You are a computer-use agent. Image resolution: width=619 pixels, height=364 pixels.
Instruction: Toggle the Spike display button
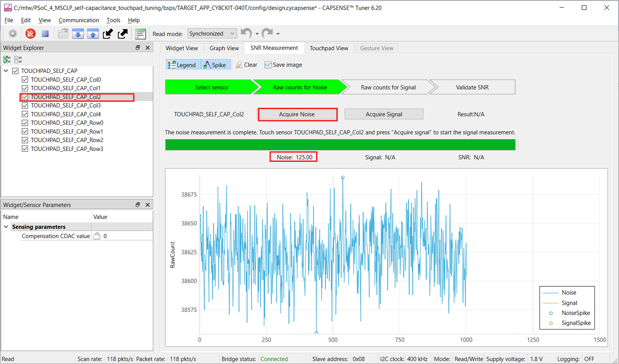(216, 65)
